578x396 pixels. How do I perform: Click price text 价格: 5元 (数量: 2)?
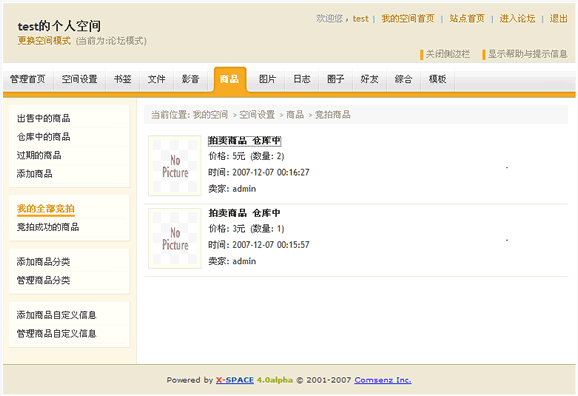[246, 156]
